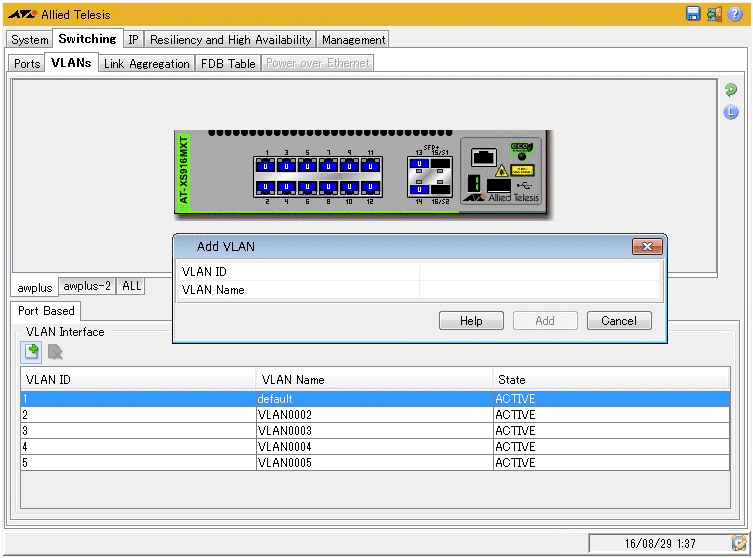Open the Management tab
The width and height of the screenshot is (753, 558).
[353, 40]
